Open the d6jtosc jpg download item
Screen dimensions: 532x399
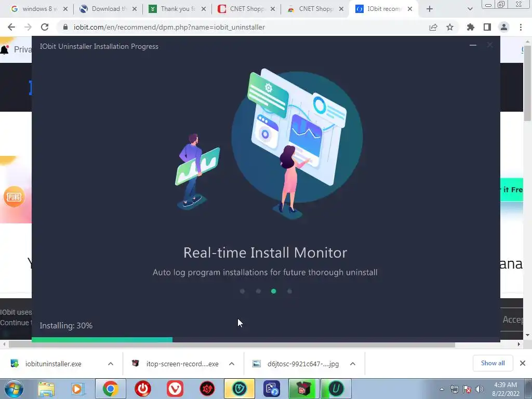(297, 364)
